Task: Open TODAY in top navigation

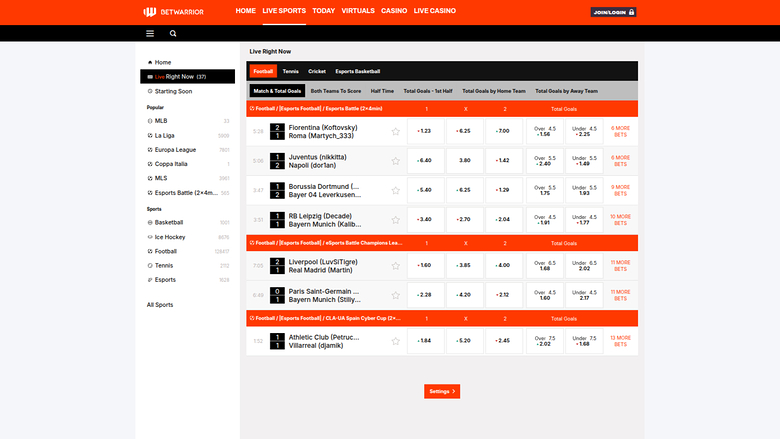Action: pyautogui.click(x=323, y=11)
